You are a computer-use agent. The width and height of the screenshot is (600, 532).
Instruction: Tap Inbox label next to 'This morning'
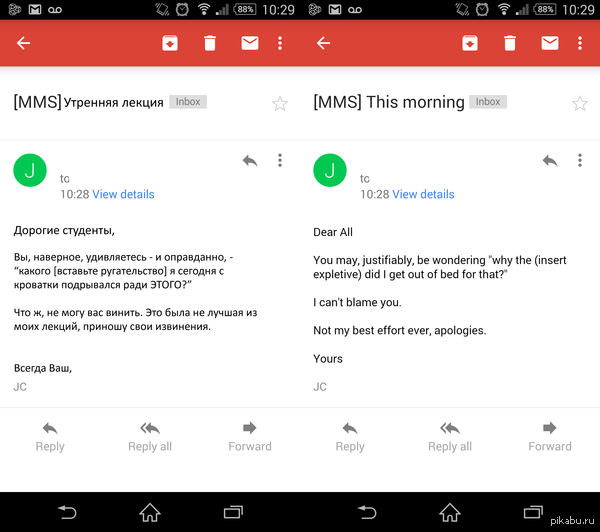[x=488, y=102]
